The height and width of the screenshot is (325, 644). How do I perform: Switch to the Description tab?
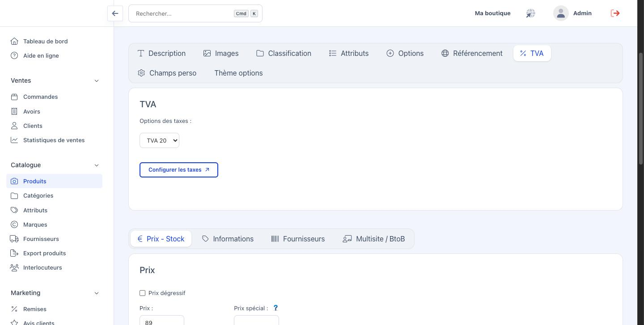coord(161,53)
